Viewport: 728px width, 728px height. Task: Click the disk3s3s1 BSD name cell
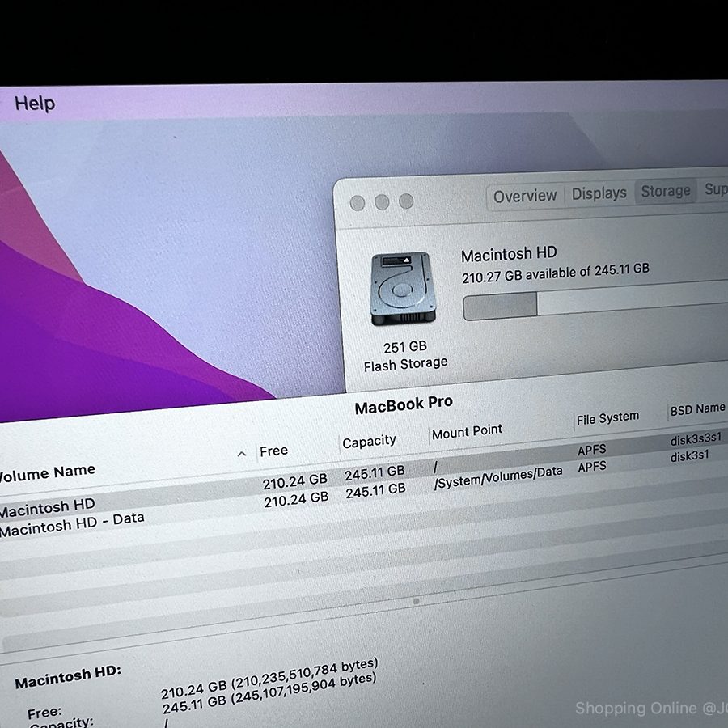(696, 438)
